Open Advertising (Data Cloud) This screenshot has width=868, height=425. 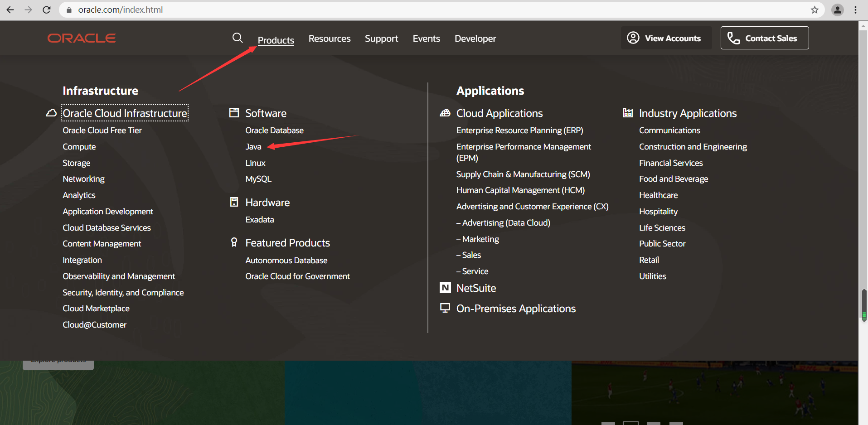504,223
